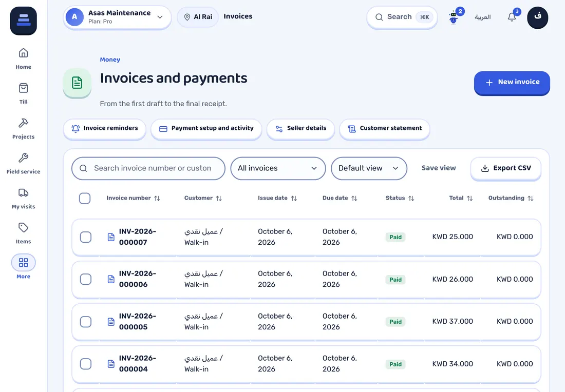Open invoice INV-2026-000005
The width and height of the screenshot is (565, 392).
pyautogui.click(x=137, y=321)
